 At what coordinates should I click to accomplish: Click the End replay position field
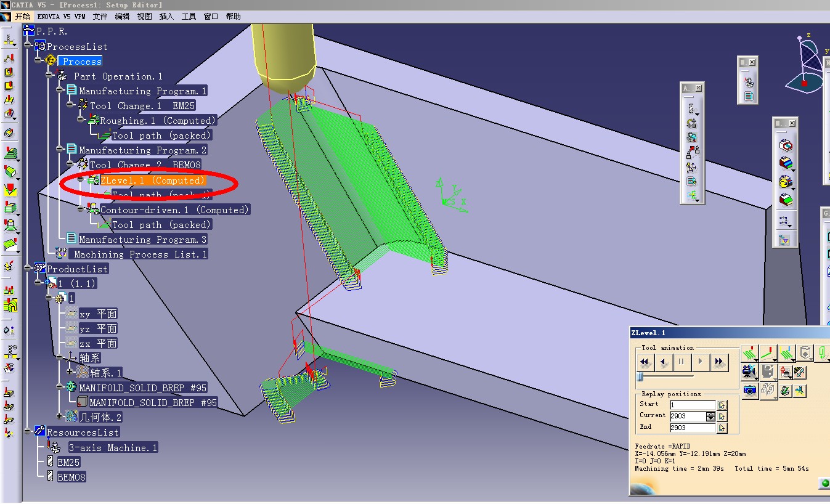(x=693, y=427)
